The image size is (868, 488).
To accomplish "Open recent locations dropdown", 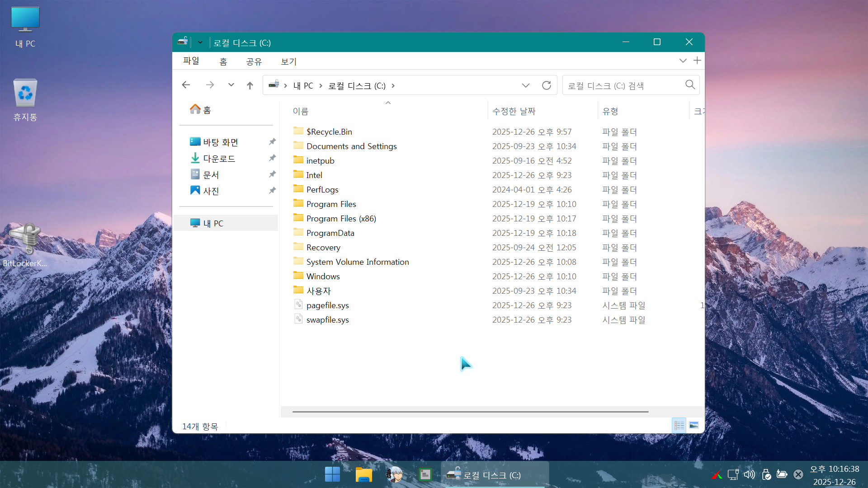I will 231,85.
